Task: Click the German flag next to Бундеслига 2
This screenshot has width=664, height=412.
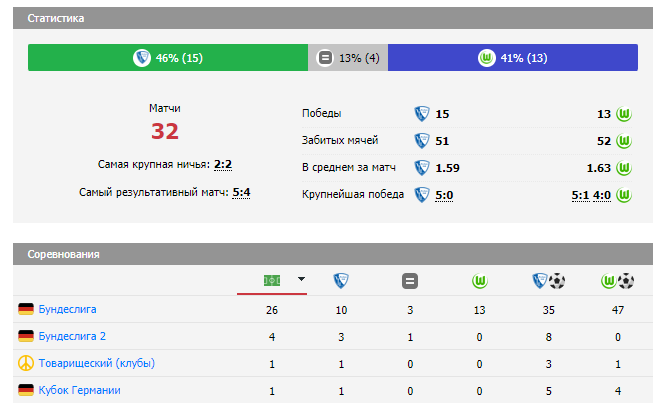Action: (26, 336)
